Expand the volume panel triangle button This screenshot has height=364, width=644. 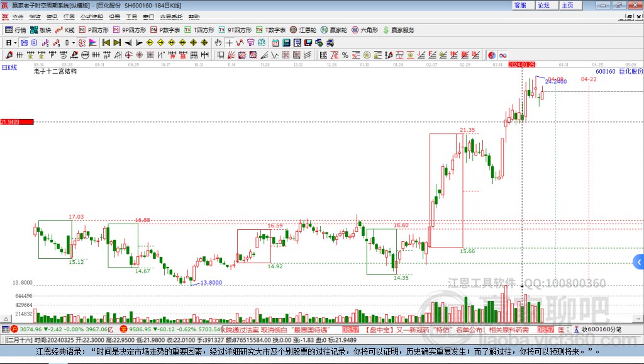(x=6, y=319)
